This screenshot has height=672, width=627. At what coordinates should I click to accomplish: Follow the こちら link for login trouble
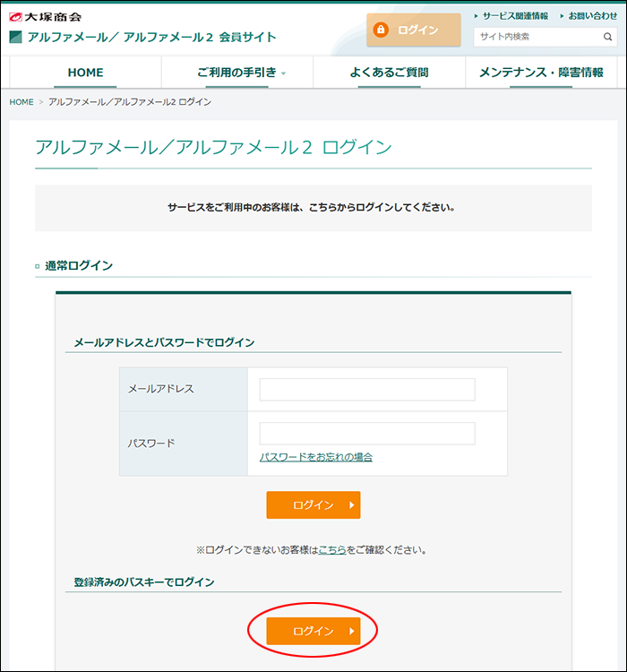point(332,549)
